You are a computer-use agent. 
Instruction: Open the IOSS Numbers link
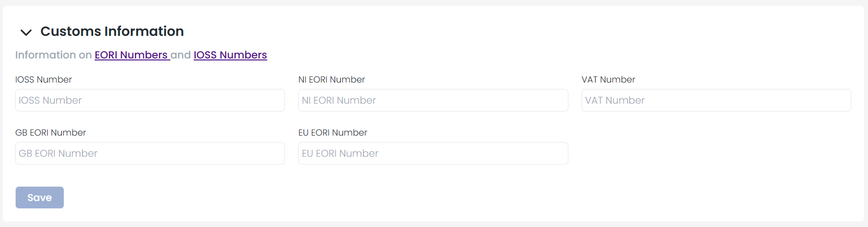click(x=230, y=55)
